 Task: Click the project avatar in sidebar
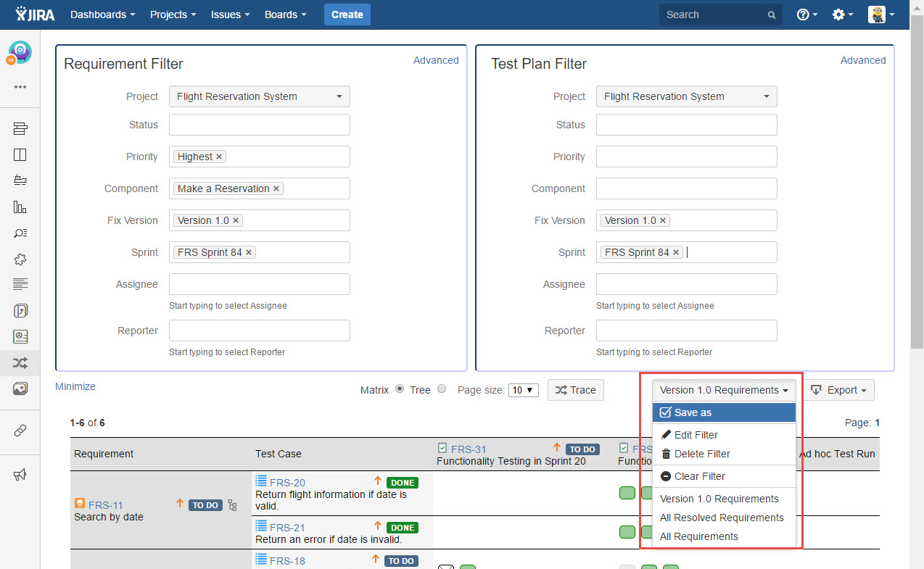(20, 52)
